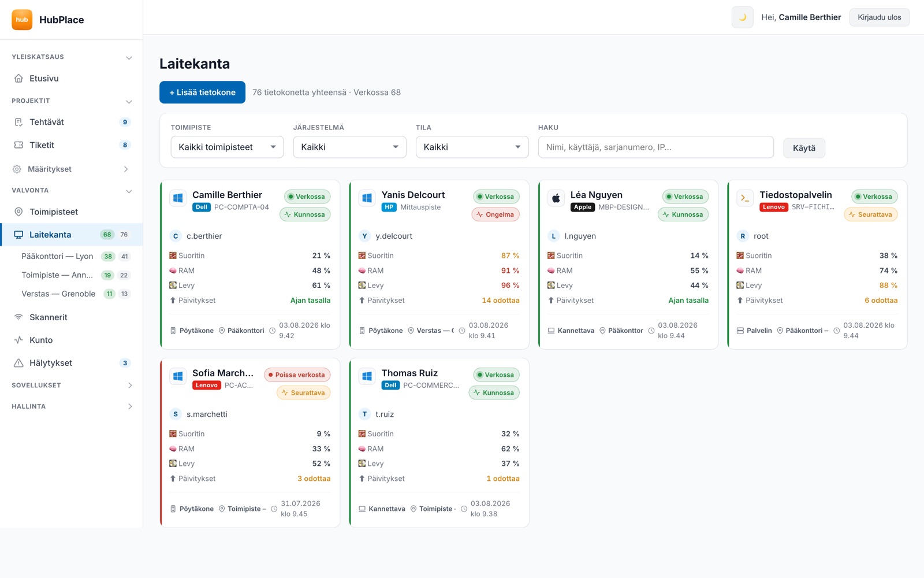Go to Etusivu home icon
924x578 pixels.
pos(18,79)
